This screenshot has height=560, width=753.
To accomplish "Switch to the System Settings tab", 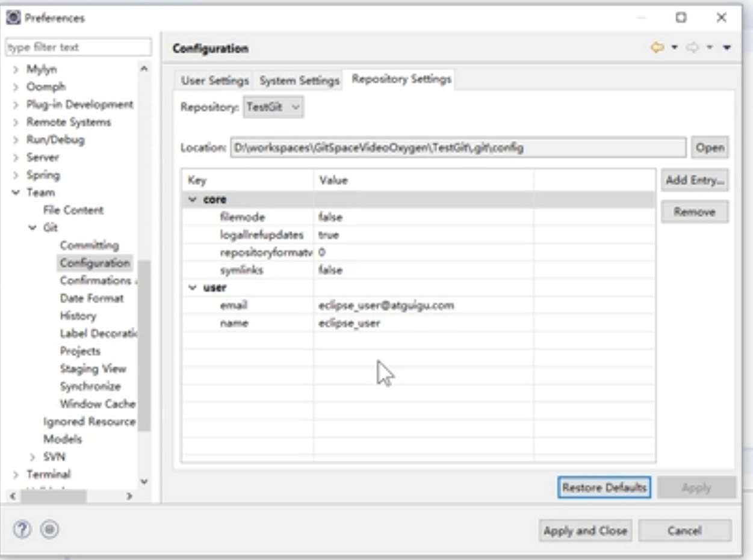I will click(299, 81).
